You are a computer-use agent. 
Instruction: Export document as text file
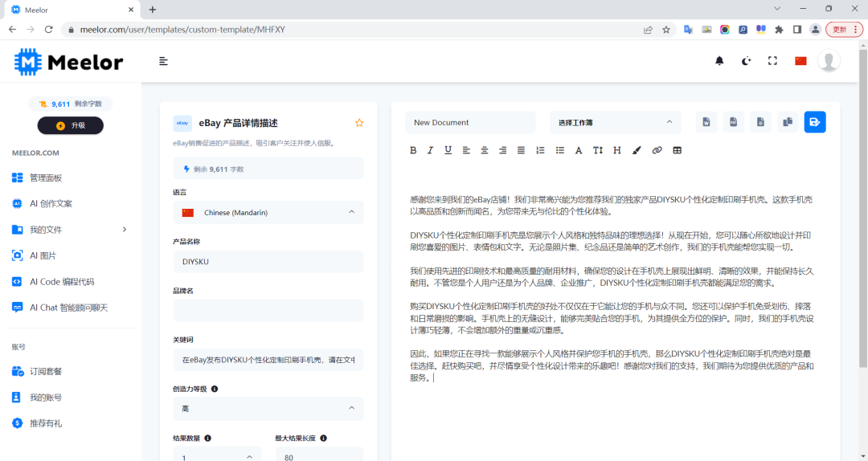click(x=760, y=122)
